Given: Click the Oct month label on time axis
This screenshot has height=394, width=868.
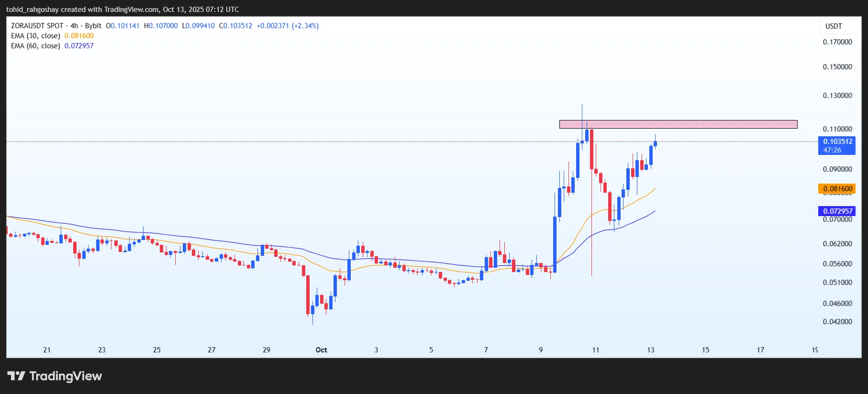Looking at the screenshot, I should click(321, 350).
